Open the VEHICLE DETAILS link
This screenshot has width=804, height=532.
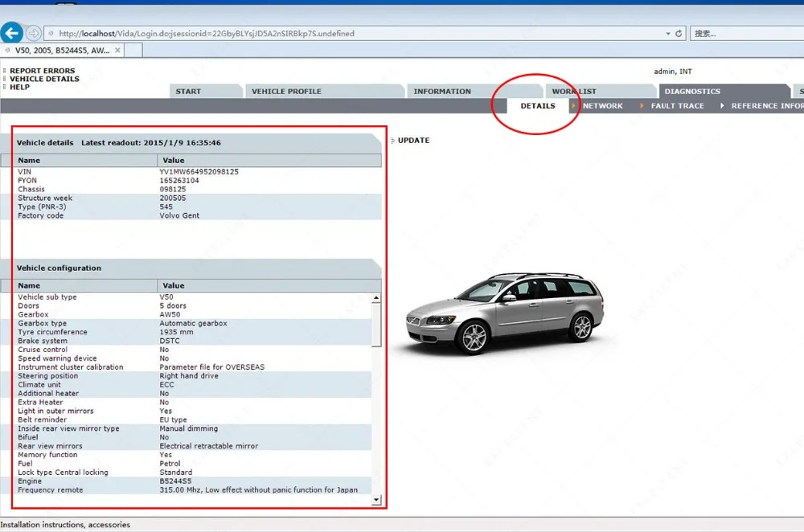44,79
